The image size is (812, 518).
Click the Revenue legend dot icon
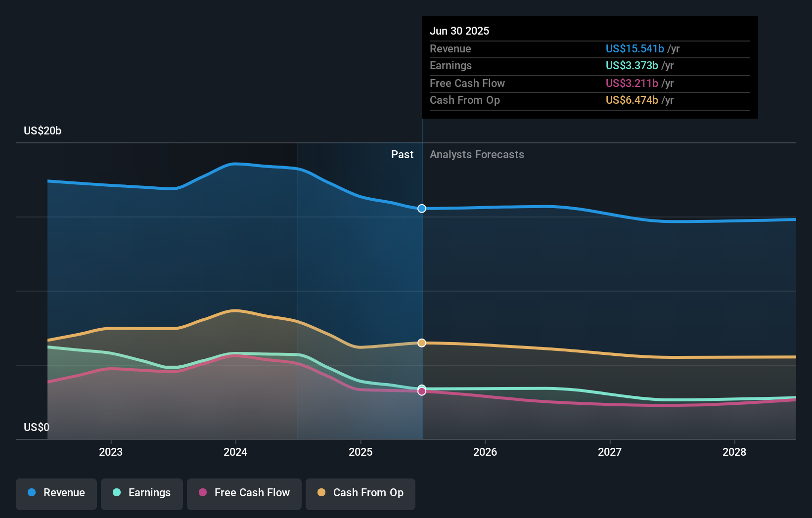(x=32, y=493)
